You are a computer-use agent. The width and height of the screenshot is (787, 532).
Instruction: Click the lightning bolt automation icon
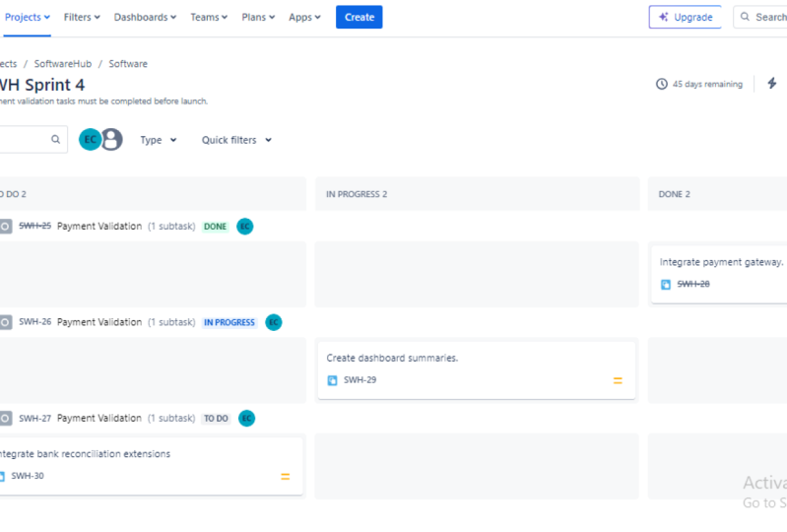pyautogui.click(x=772, y=84)
